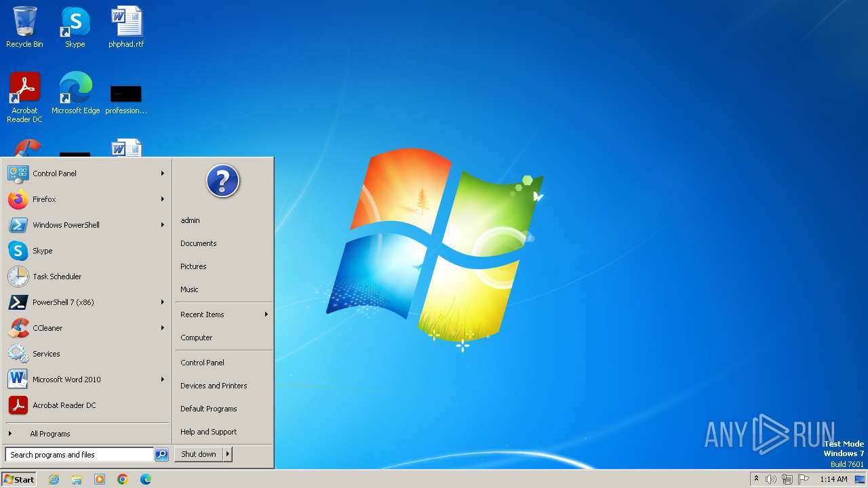This screenshot has height=488, width=868.
Task: Select the profession... desktop file
Action: pyautogui.click(x=126, y=98)
